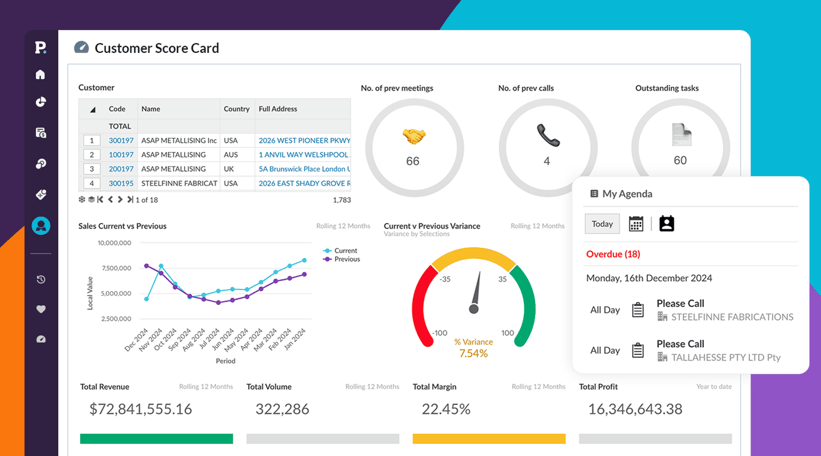Open the price tag sidebar icon

click(x=40, y=195)
